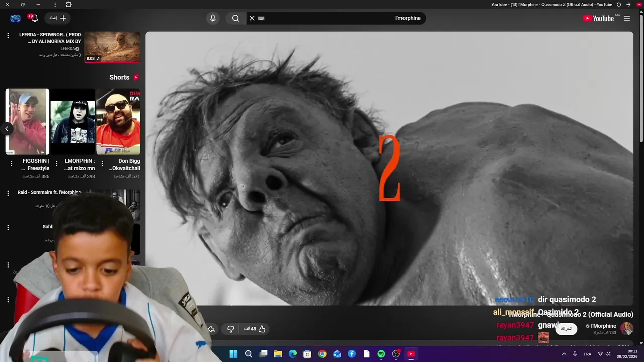Open YouTube notifications bell
644x362 pixels.
tap(34, 18)
